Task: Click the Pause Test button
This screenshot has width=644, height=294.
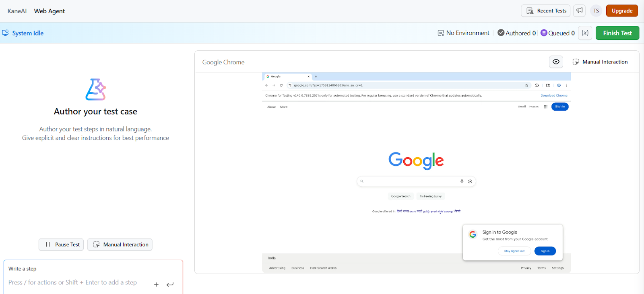Action: pos(61,245)
